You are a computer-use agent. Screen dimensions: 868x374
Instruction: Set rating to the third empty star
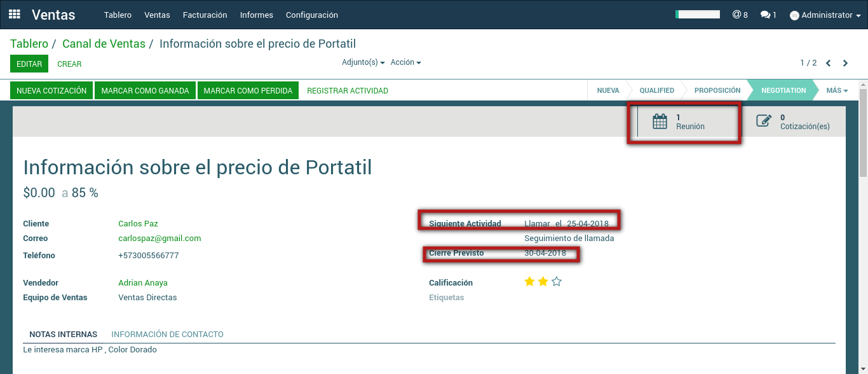click(x=557, y=282)
